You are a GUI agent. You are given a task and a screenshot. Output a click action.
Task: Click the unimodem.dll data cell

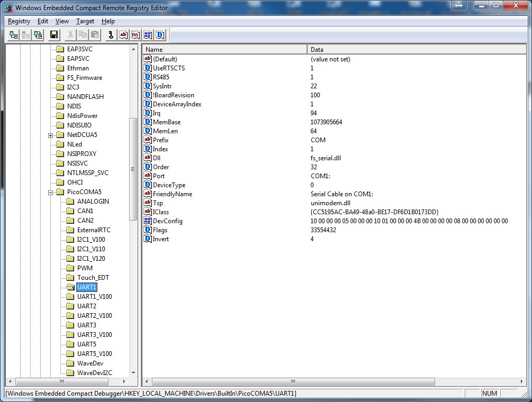tap(330, 203)
